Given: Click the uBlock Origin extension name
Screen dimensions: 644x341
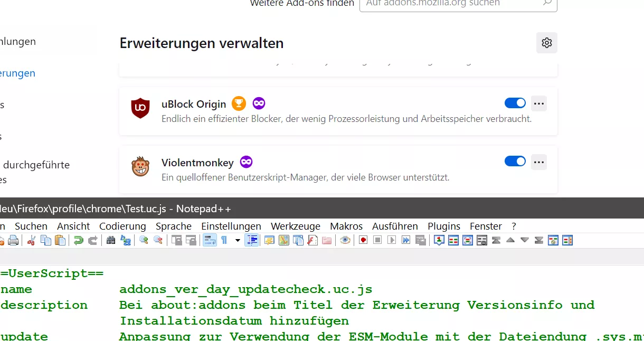Looking at the screenshot, I should click(194, 104).
